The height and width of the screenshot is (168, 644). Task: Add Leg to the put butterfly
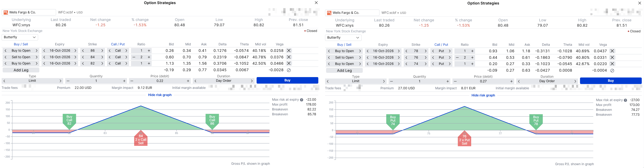344,71
